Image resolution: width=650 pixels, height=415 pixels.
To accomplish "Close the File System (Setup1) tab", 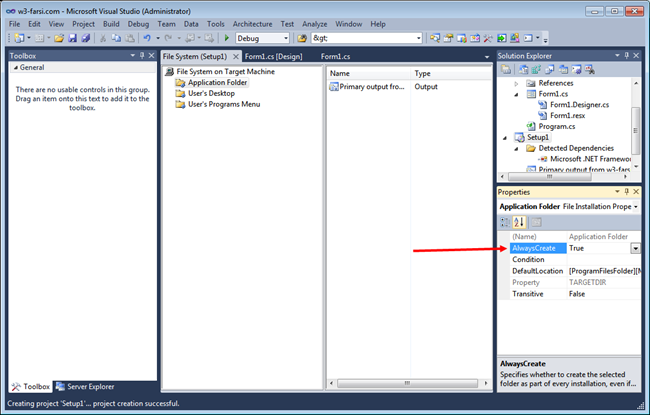I will point(235,56).
